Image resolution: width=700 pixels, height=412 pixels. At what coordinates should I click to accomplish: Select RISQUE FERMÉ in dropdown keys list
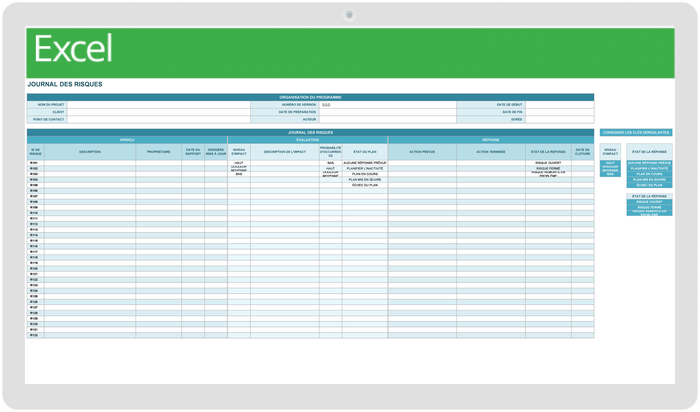click(x=649, y=207)
